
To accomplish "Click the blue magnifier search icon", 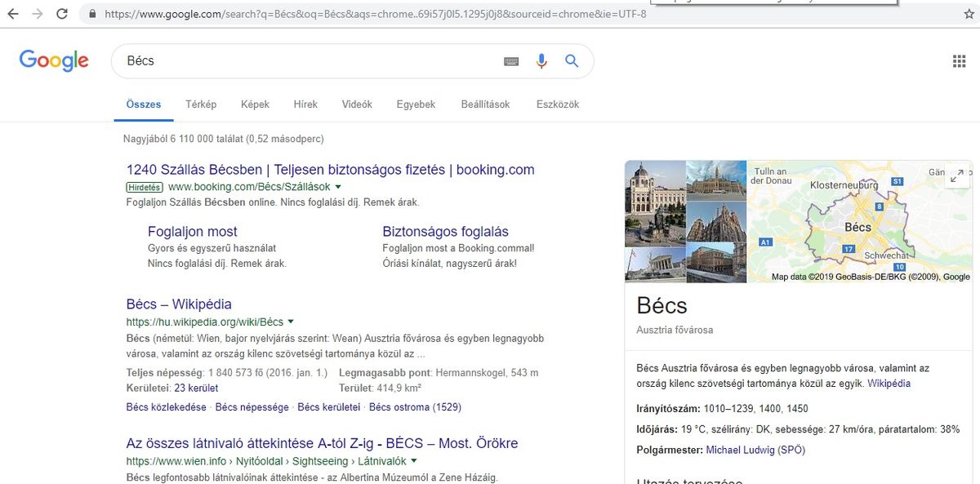I will click(x=572, y=61).
